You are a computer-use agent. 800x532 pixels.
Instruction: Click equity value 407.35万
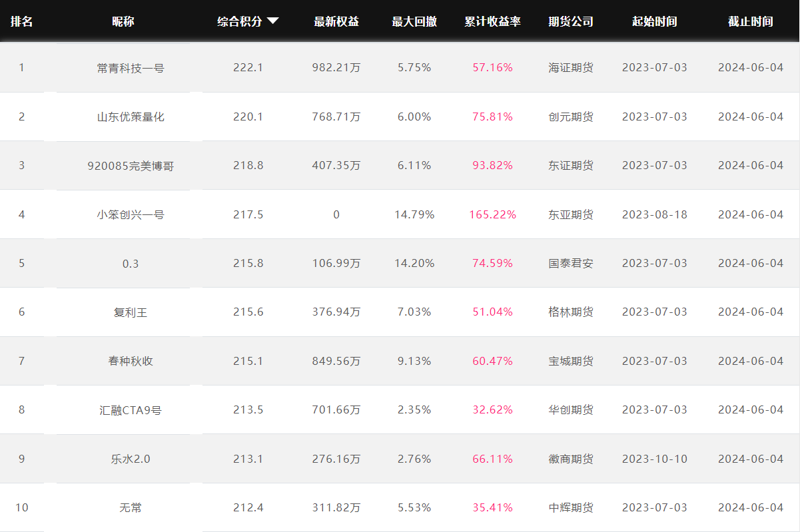(336, 165)
